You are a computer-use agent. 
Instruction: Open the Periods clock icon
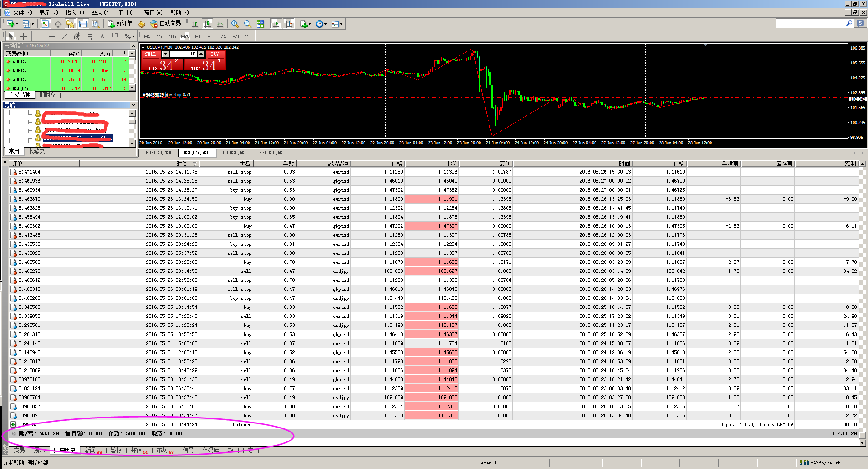click(x=319, y=24)
